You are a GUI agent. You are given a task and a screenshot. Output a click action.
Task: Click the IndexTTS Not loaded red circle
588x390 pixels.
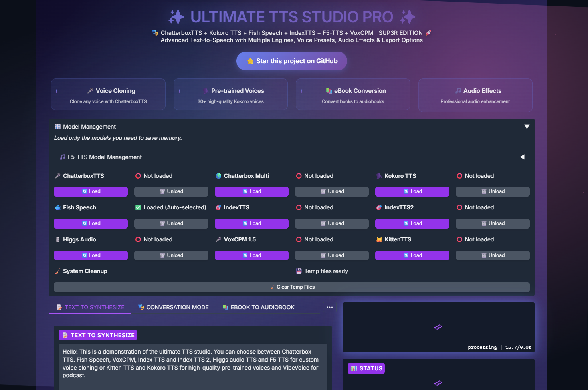299,207
